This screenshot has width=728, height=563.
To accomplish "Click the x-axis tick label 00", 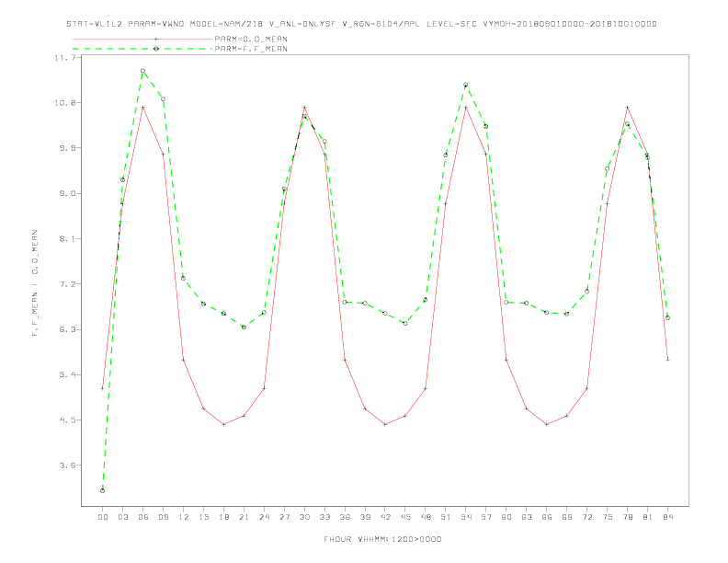I will coord(103,517).
